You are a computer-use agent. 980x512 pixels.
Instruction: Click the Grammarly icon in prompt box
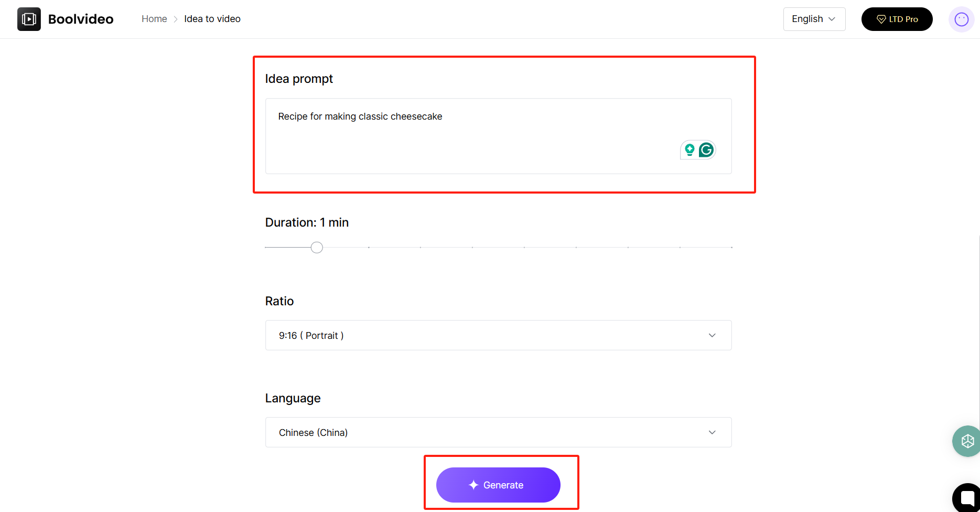(x=706, y=150)
